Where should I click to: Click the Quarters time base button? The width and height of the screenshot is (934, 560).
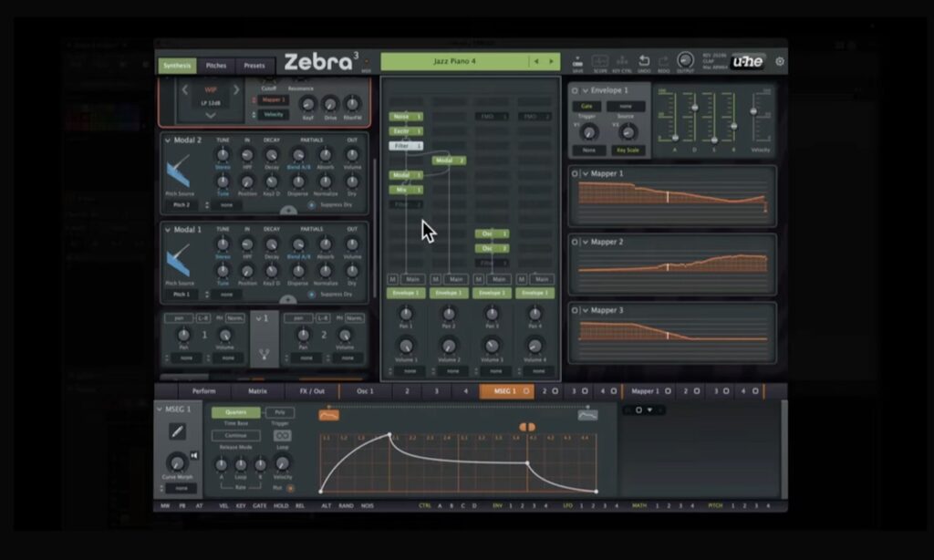235,413
